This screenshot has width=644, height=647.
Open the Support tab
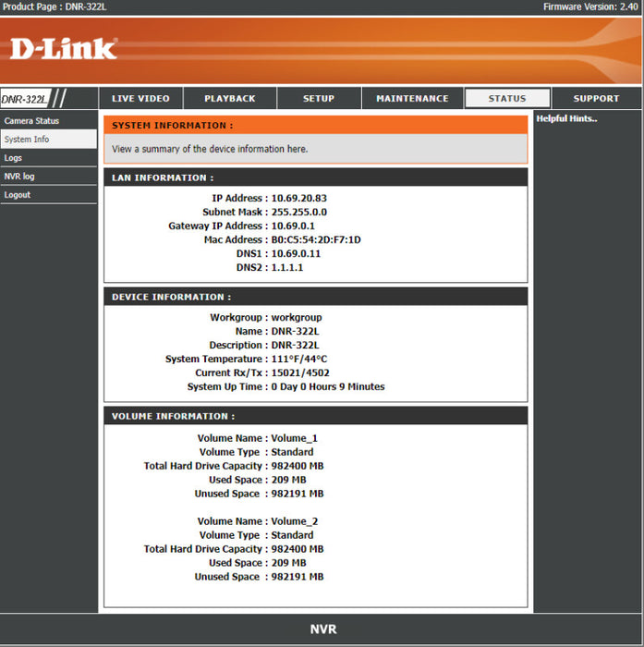(x=597, y=98)
